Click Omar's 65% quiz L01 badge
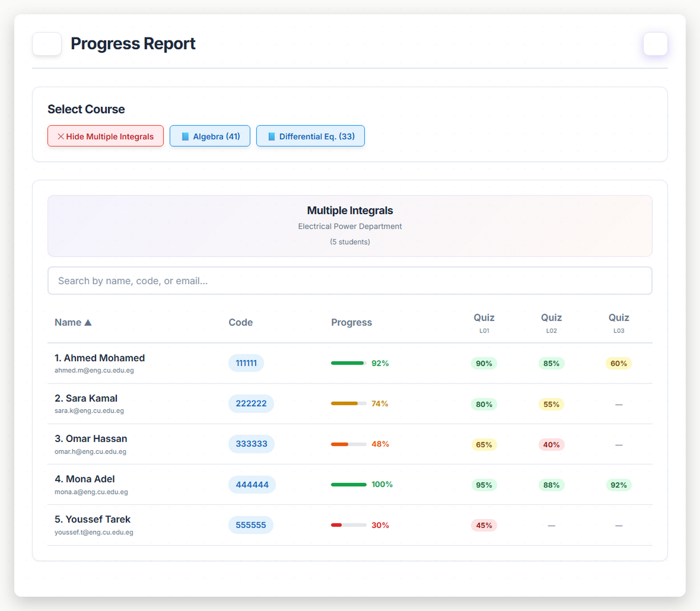 click(x=484, y=445)
